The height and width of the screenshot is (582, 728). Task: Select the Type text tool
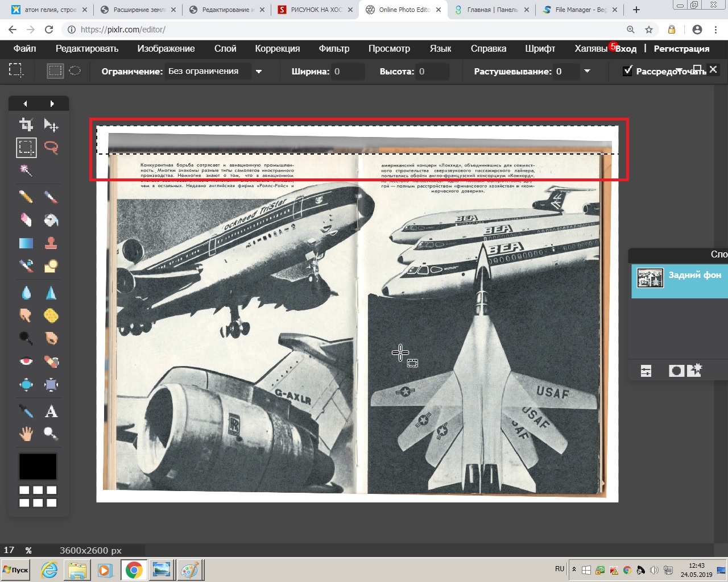coord(51,411)
